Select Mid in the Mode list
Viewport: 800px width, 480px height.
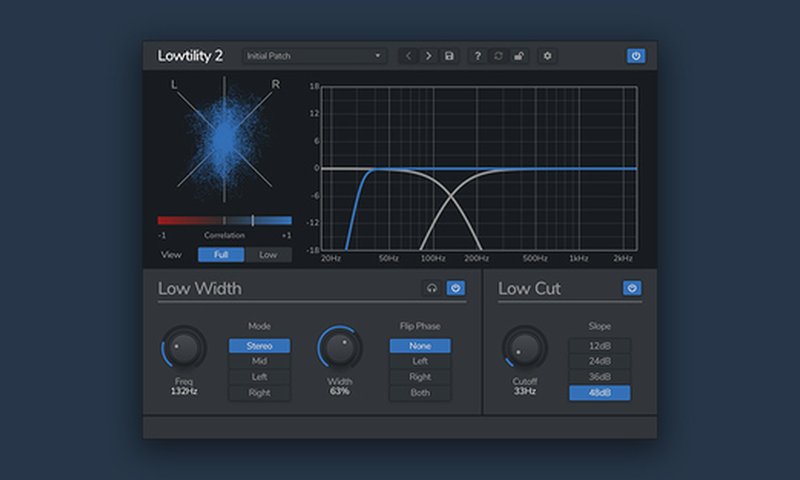[259, 362]
